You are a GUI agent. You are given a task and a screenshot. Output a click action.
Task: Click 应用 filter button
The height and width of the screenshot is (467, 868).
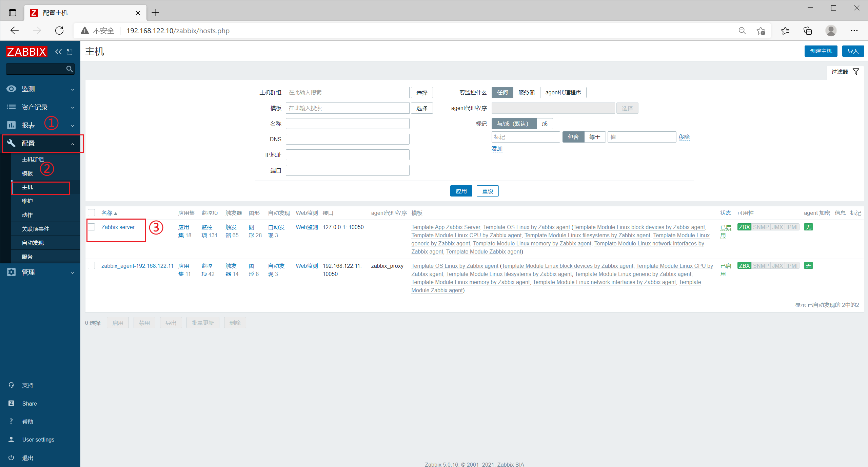tap(461, 191)
